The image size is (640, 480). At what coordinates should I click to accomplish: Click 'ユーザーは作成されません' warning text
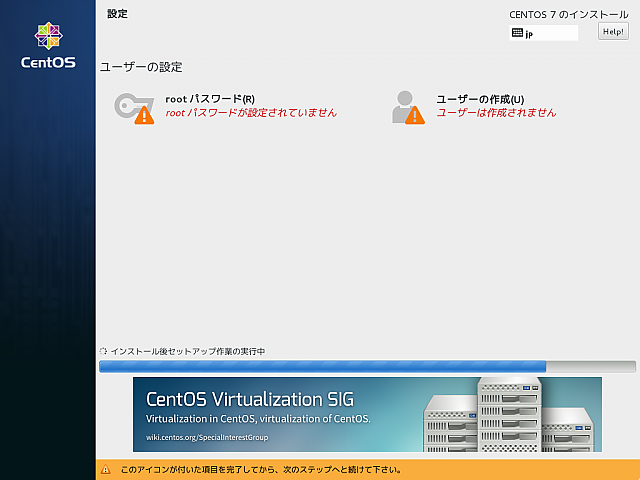click(x=496, y=113)
